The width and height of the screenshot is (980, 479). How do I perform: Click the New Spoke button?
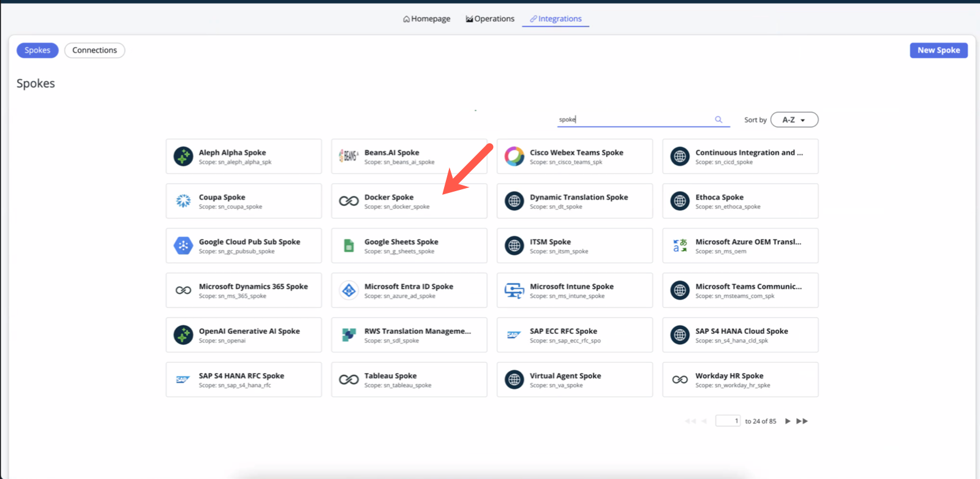(938, 50)
